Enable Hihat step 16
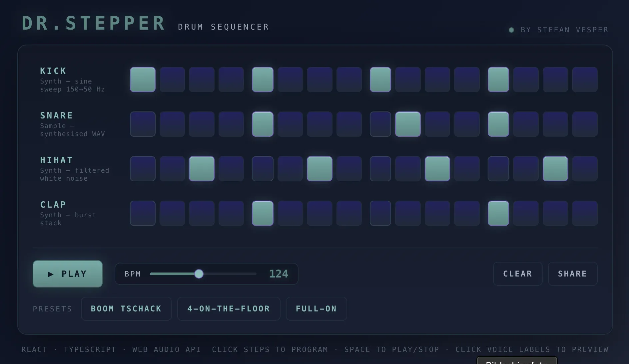 pyautogui.click(x=585, y=169)
